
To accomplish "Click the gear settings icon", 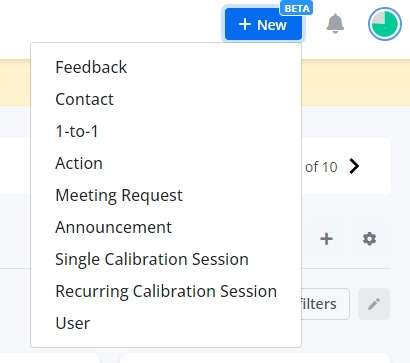I will pos(369,239).
